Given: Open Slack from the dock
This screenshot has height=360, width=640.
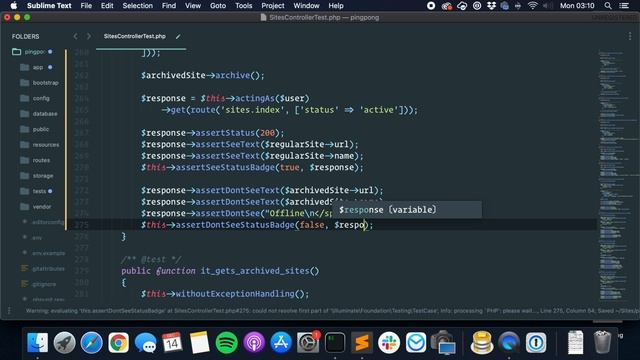Looking at the screenshot, I should click(x=389, y=342).
